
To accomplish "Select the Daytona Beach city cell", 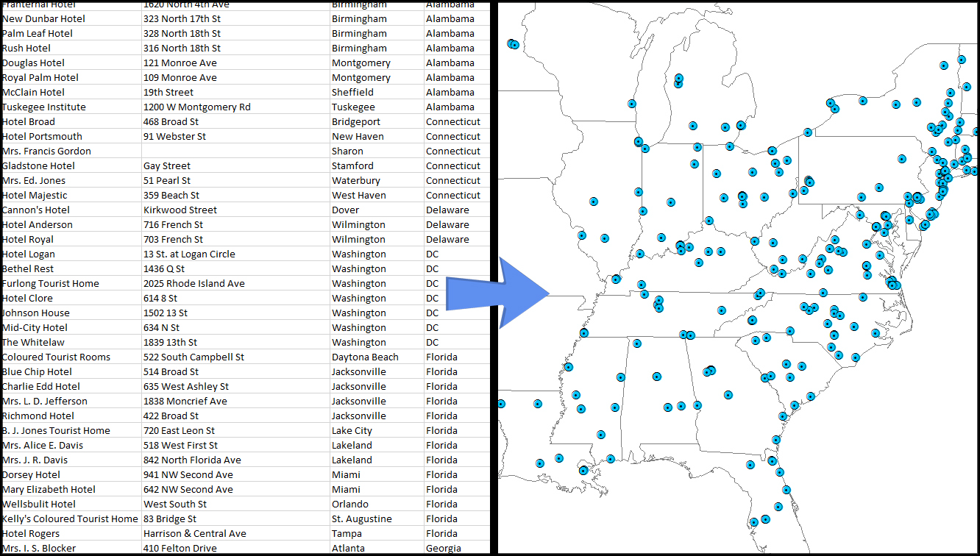I will pyautogui.click(x=365, y=357).
